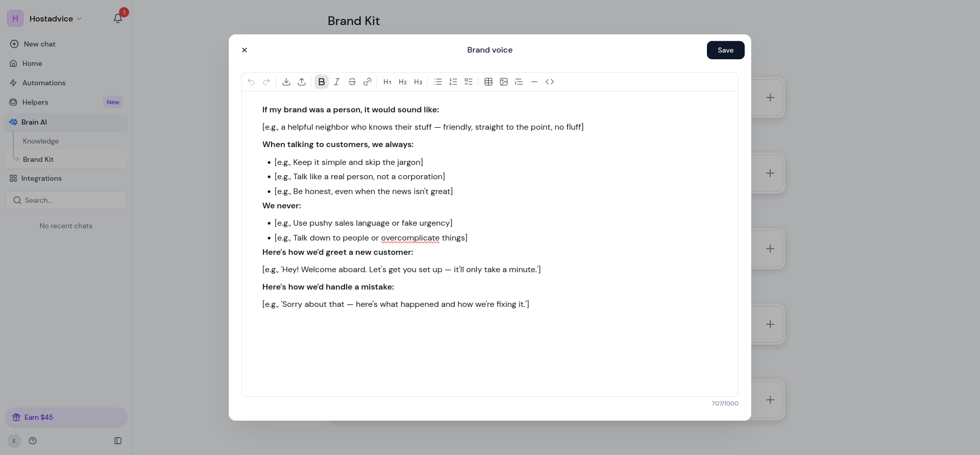Click the chat Search field
Screen dimensions: 980x455
[x=66, y=200]
